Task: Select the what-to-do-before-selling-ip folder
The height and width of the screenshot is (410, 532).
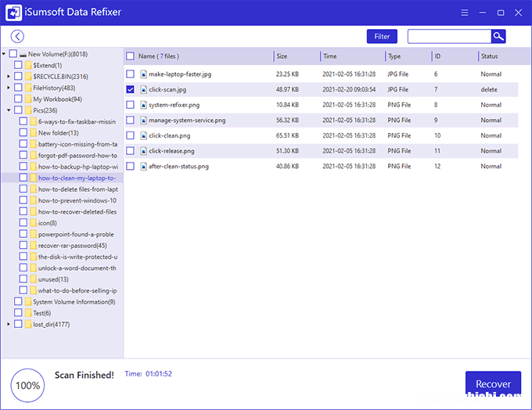Action: coord(77,290)
